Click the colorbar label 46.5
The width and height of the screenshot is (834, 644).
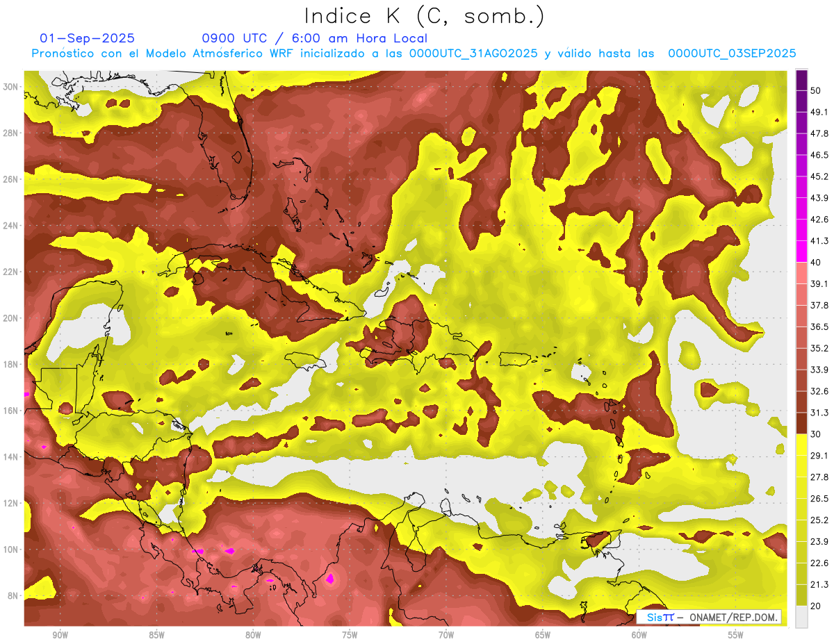pos(819,155)
